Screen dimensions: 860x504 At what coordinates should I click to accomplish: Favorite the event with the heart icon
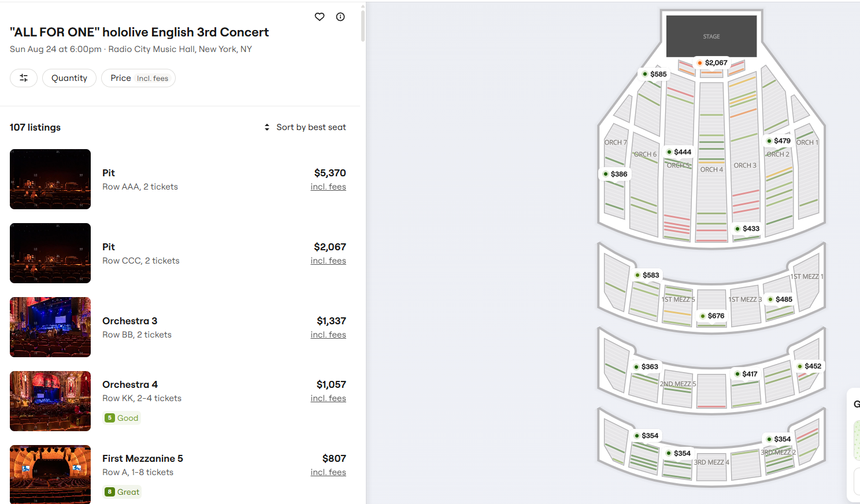320,17
